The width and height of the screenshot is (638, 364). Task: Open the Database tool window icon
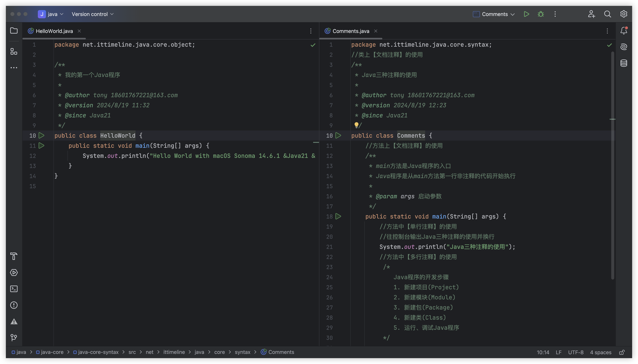(623, 63)
